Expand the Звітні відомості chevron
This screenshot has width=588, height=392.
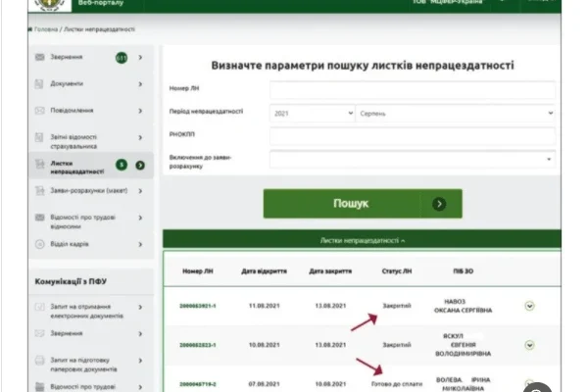click(140, 137)
